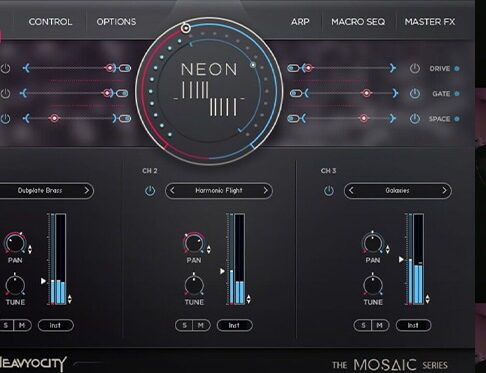The width and height of the screenshot is (486, 373).
Task: Toggle the GATE power button
Action: click(x=414, y=94)
